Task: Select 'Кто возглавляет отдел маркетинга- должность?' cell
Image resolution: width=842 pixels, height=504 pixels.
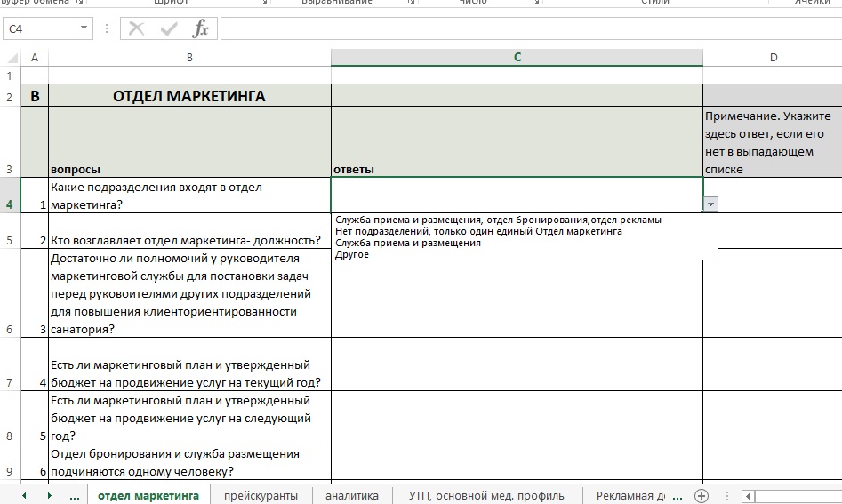Action: 189,231
